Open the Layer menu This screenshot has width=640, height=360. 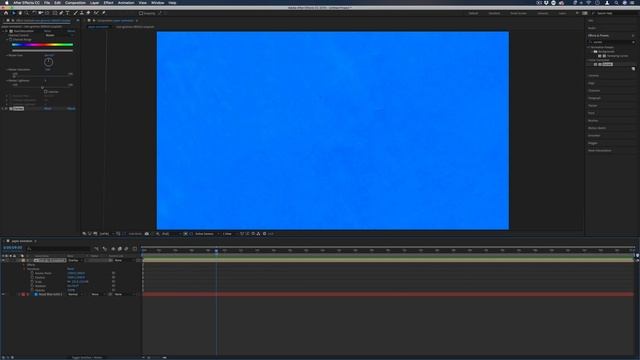click(x=94, y=2)
